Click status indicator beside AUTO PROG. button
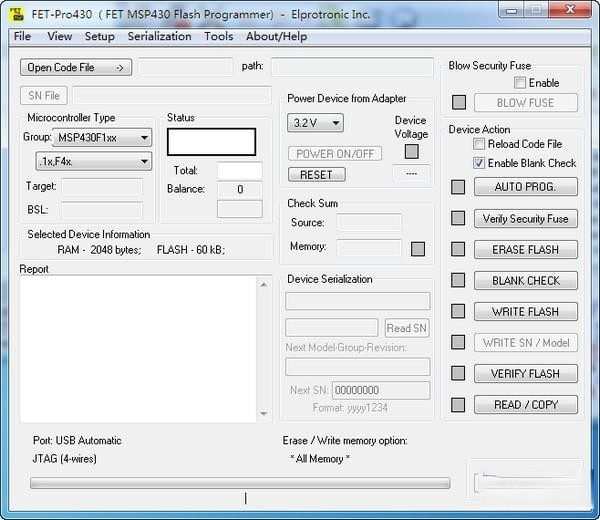The width and height of the screenshot is (600, 520). coord(458,187)
